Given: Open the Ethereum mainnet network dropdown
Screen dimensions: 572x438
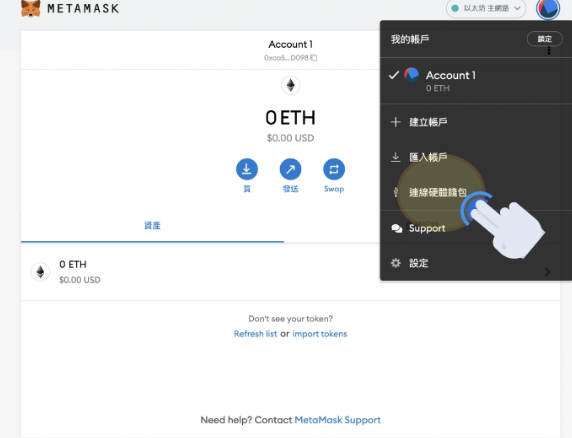Looking at the screenshot, I should point(486,8).
